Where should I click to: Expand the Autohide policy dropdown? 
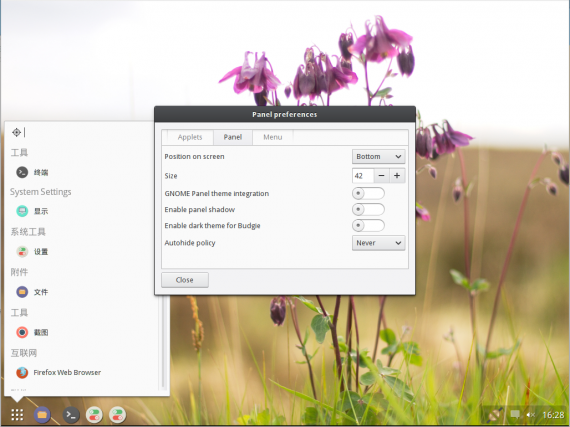[378, 243]
